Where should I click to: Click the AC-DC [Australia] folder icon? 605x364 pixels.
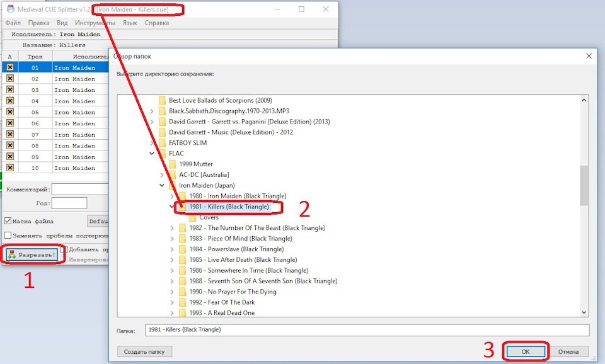pos(173,174)
